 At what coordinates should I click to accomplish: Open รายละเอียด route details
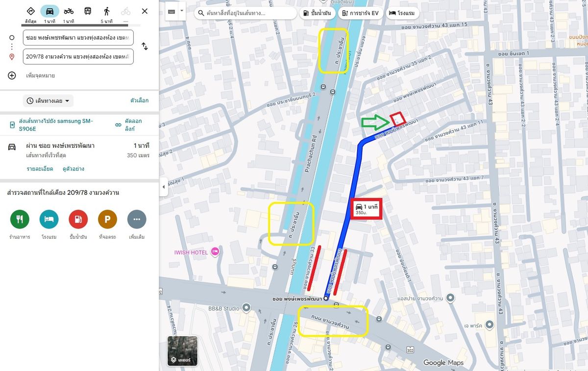coord(40,169)
